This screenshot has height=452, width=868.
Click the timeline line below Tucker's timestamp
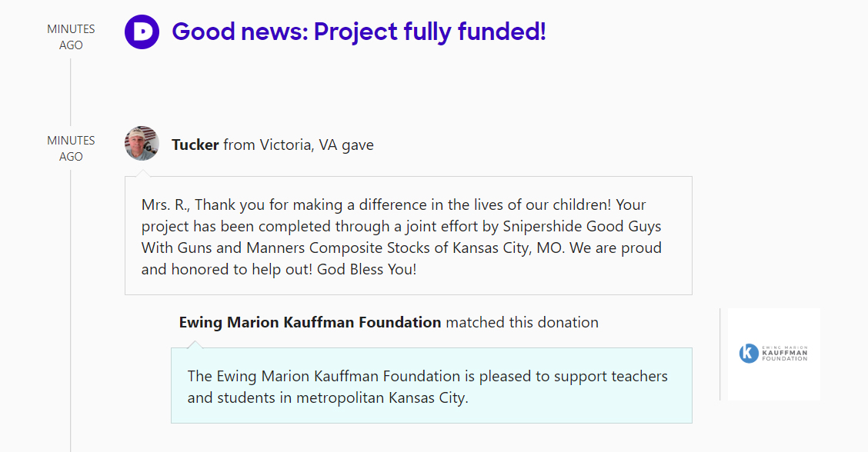pos(71,307)
